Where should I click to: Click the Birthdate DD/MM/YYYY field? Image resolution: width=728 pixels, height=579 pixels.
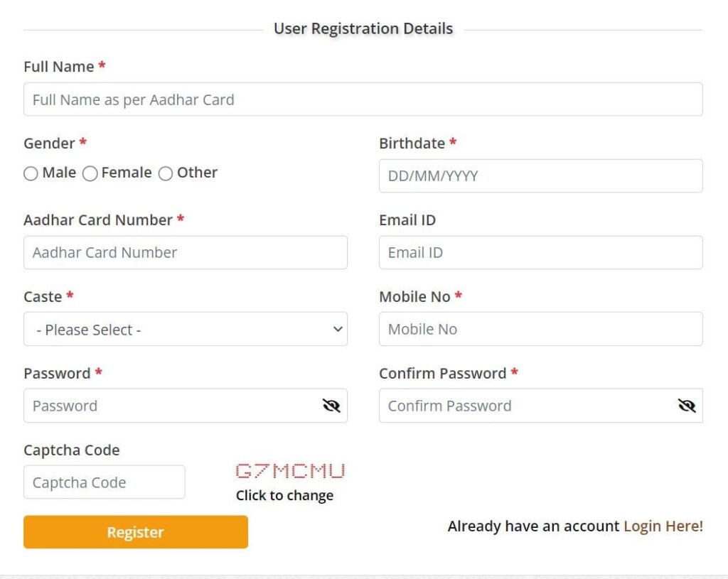(540, 176)
